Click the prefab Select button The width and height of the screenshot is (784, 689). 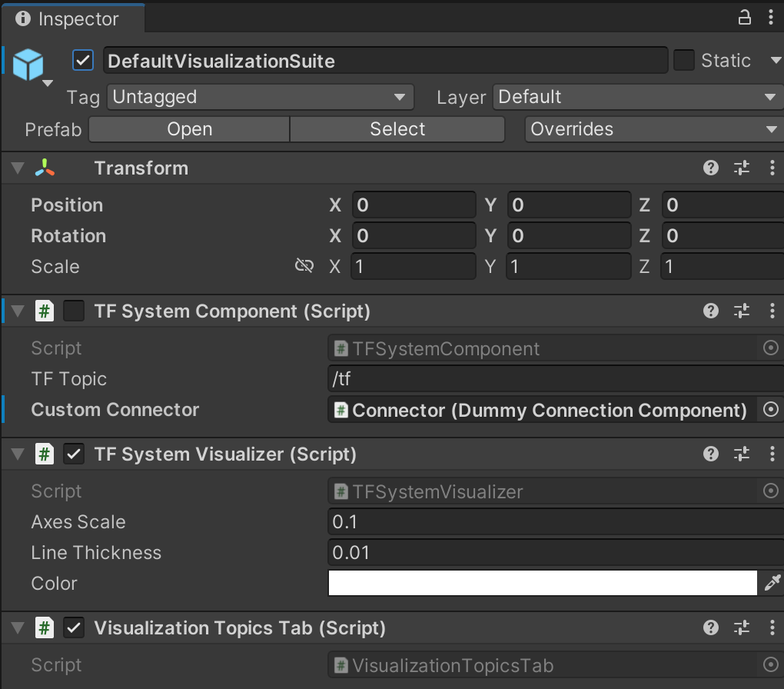(397, 129)
